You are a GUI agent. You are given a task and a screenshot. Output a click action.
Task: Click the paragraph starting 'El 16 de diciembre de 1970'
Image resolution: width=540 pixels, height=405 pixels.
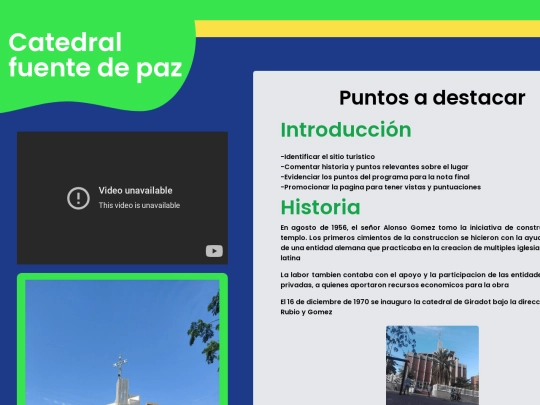[410, 307]
